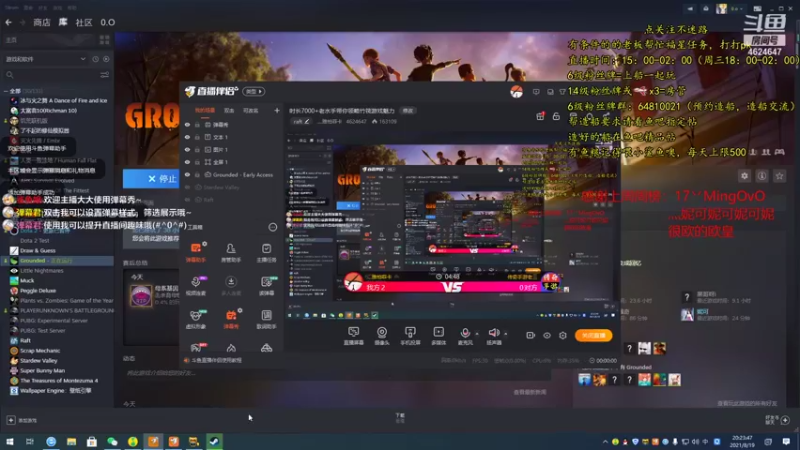Open the second tool in the toolbox's first row

[x=231, y=252]
